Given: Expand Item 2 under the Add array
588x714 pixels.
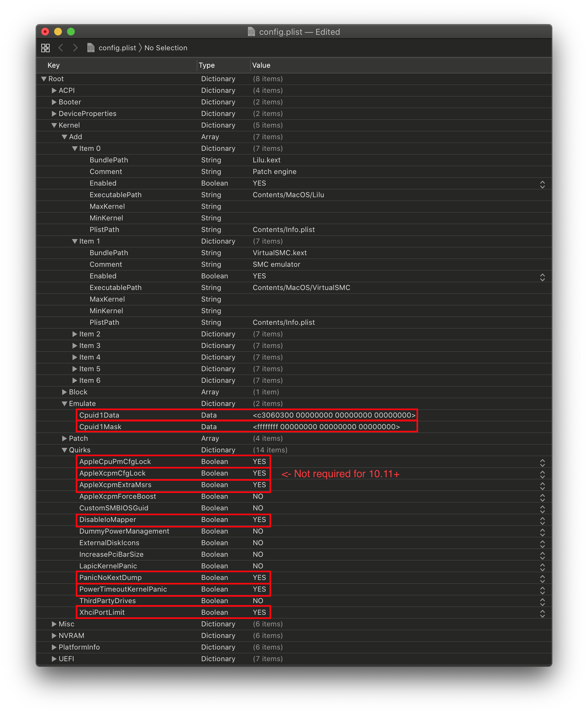Looking at the screenshot, I should [74, 334].
